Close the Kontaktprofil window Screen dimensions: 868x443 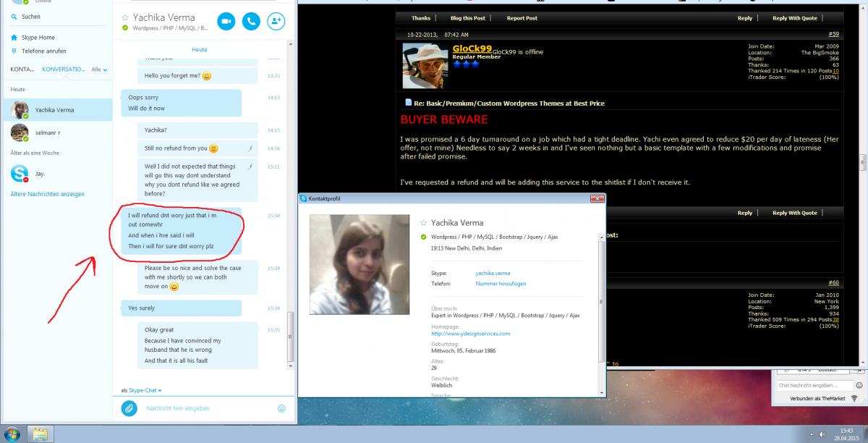click(597, 198)
